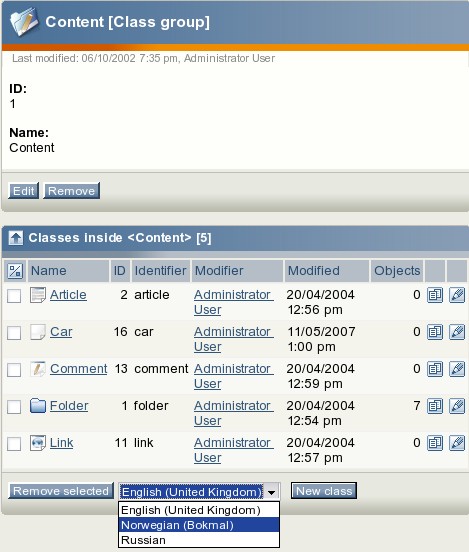Open the Folder class link
The image size is (469, 552).
[x=69, y=406]
